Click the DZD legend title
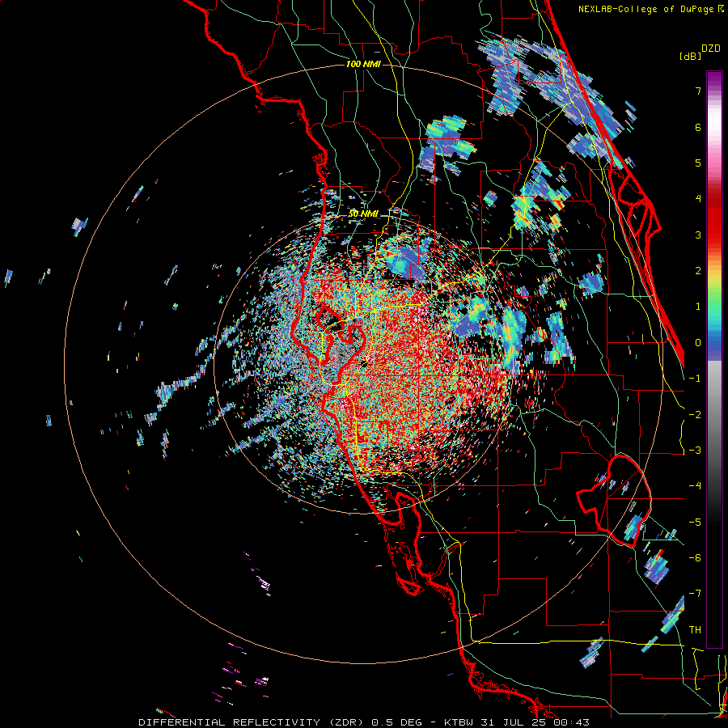728x728 pixels. (x=710, y=49)
